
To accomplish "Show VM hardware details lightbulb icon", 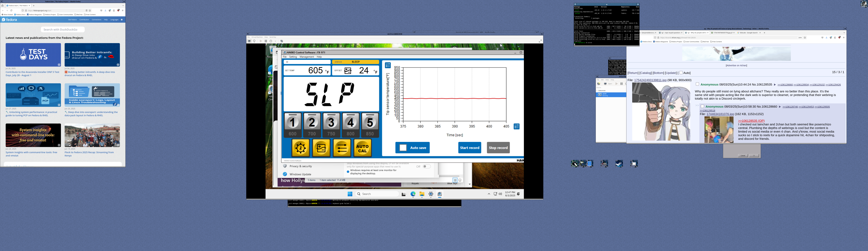I will 254,41.
